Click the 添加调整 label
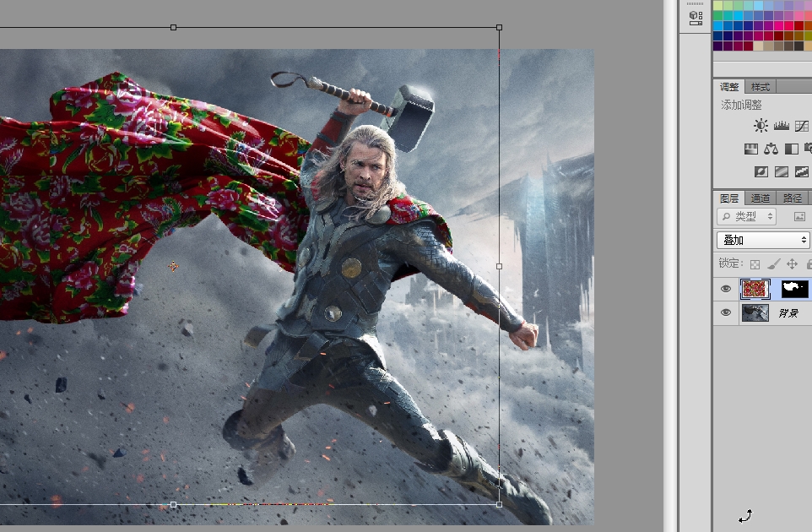812x532 pixels. point(741,105)
